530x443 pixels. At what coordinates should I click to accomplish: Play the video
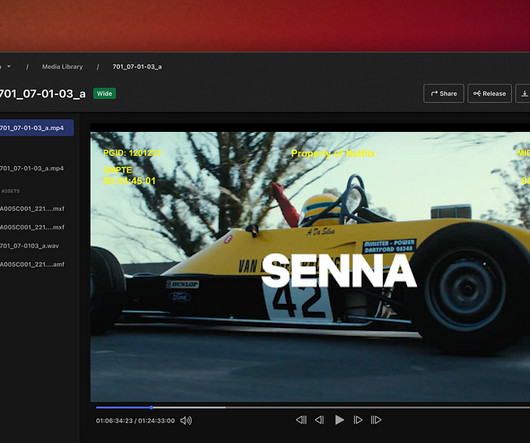click(x=339, y=420)
